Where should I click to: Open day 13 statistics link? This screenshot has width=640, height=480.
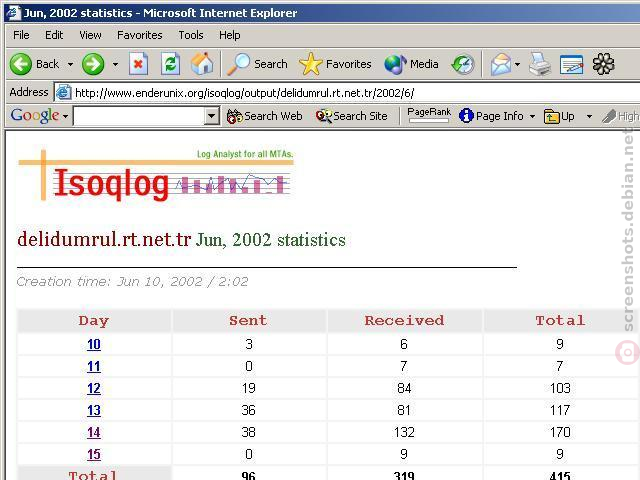click(x=94, y=411)
